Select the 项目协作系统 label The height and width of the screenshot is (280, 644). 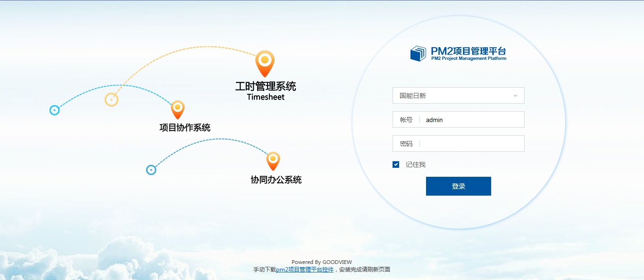pos(185,127)
